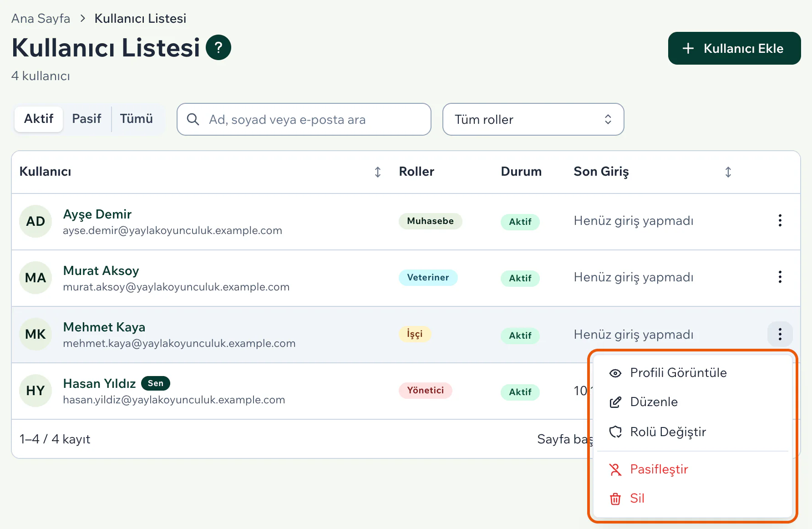Choose Rolü Değiştir menu entry

coord(692,432)
